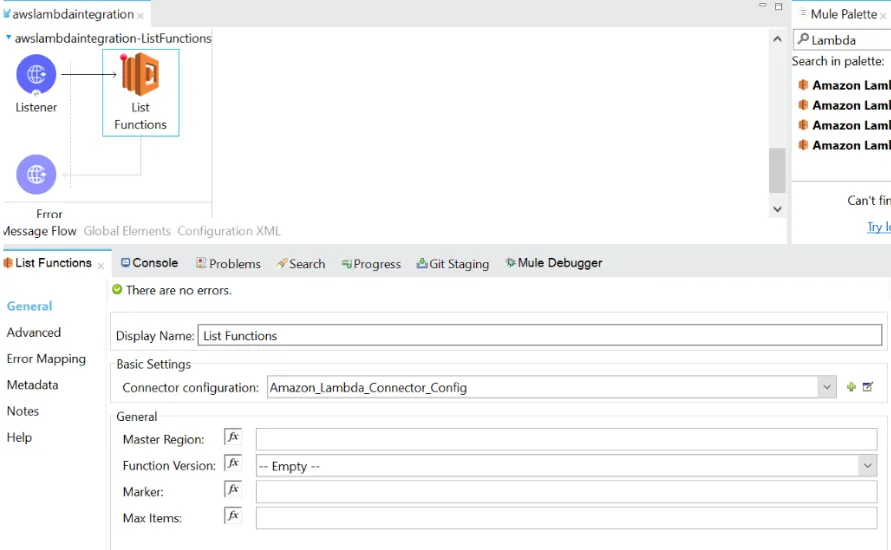Screen dimensions: 891x550
Task: Click the Display Name input field
Action: click(x=540, y=335)
